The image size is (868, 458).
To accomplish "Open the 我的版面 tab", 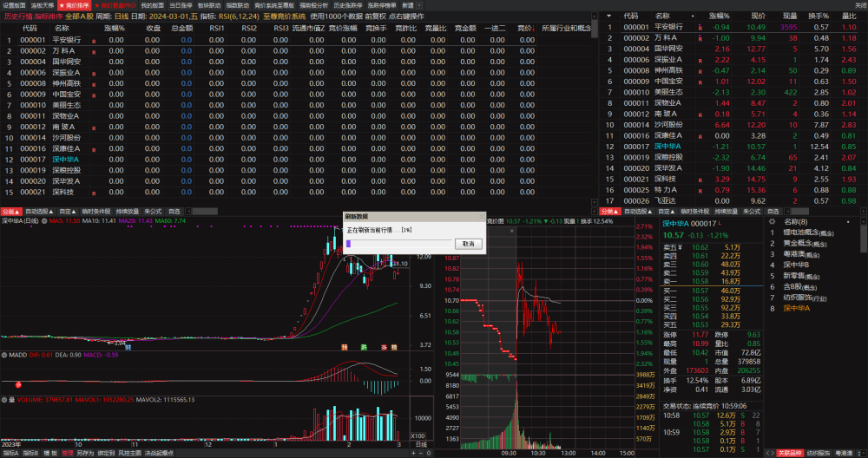I will point(152,5).
